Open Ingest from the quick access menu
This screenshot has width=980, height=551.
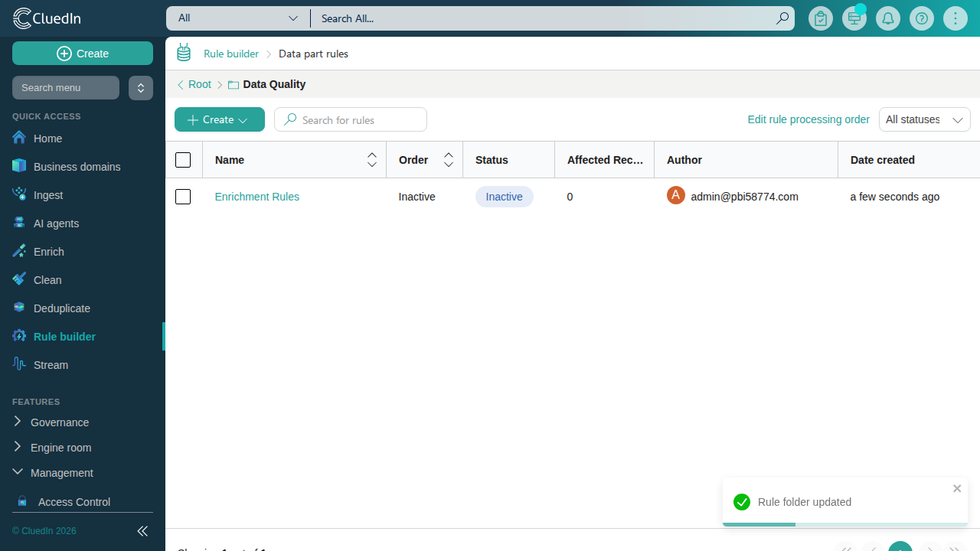pos(48,195)
